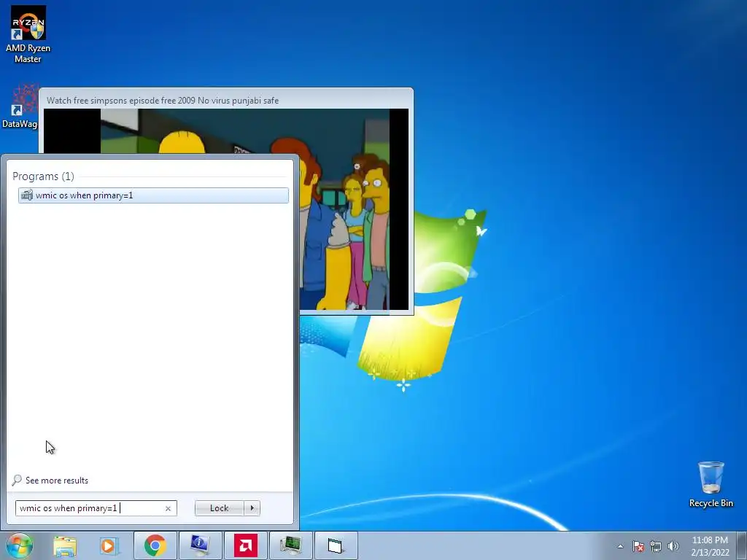Open the DataWag desktop shortcut
Image resolution: width=747 pixels, height=560 pixels.
tap(20, 107)
